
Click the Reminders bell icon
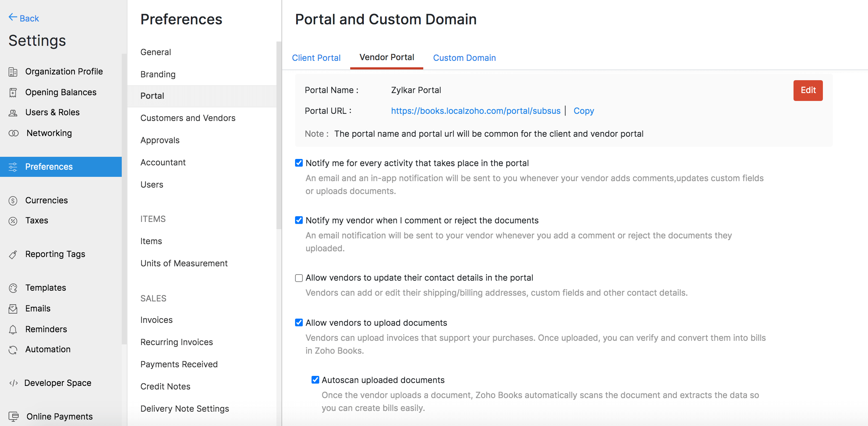[13, 330]
